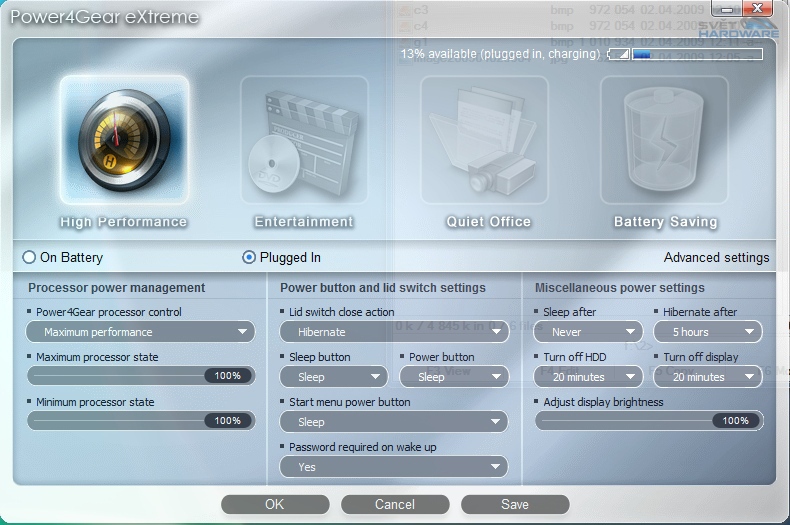Open Power4Gear processor control dropdown

click(141, 332)
